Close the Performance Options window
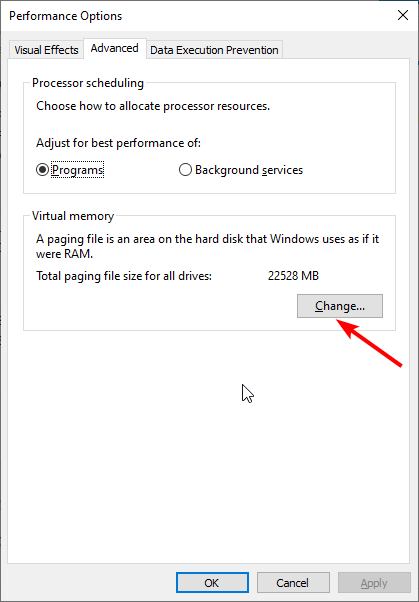The height and width of the screenshot is (602, 419). (402, 15)
